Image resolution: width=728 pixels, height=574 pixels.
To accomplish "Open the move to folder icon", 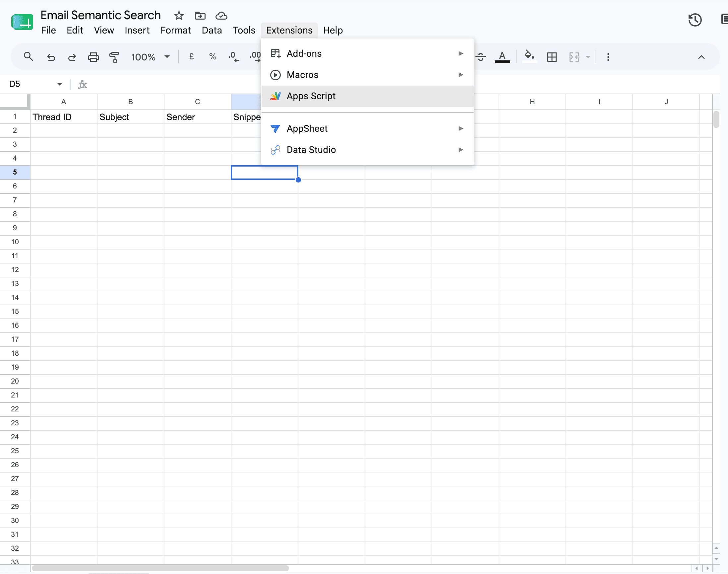I will click(x=200, y=16).
